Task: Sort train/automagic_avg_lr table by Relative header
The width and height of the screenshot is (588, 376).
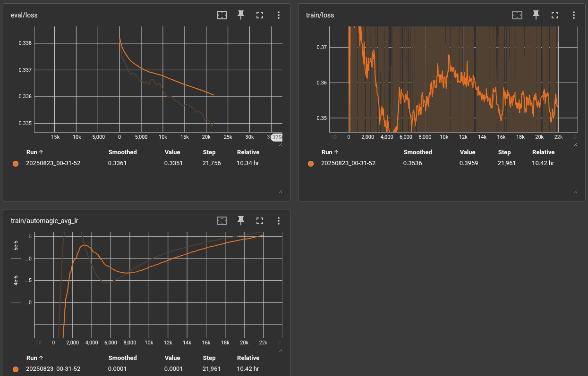Action: coord(248,358)
